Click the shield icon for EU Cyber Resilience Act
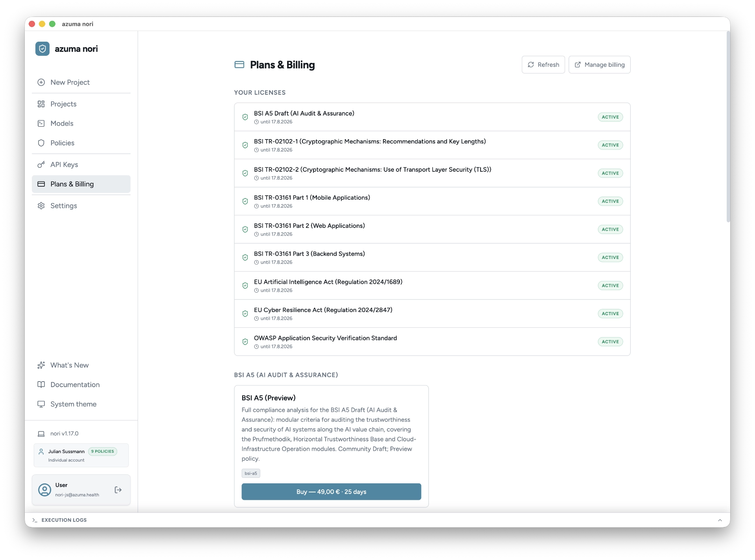Image resolution: width=755 pixels, height=560 pixels. pyautogui.click(x=245, y=314)
